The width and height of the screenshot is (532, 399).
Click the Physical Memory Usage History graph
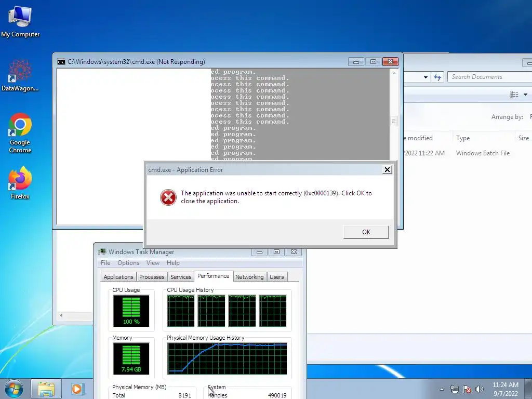(227, 358)
